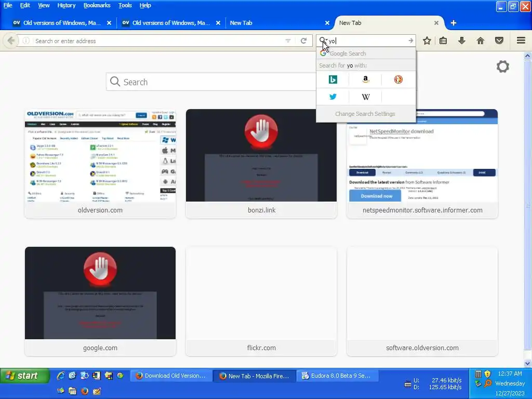Click the calculator tray icon
Viewport: 532px width, 399px height.
[478, 374]
